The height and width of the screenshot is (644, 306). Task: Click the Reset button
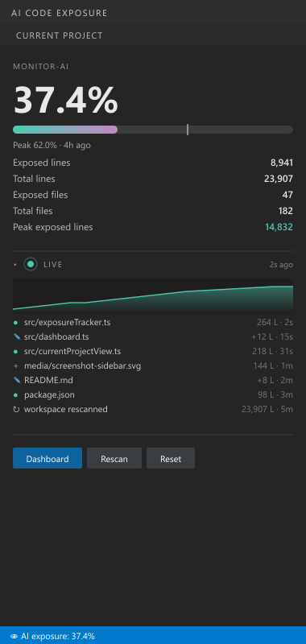click(x=171, y=458)
